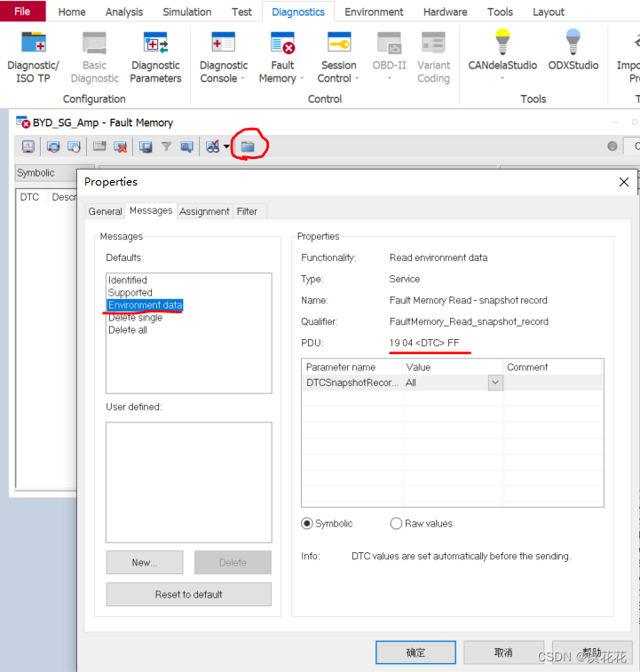Open the folder configuration toolbar icon
Screen dimensions: 640x672
point(248,146)
